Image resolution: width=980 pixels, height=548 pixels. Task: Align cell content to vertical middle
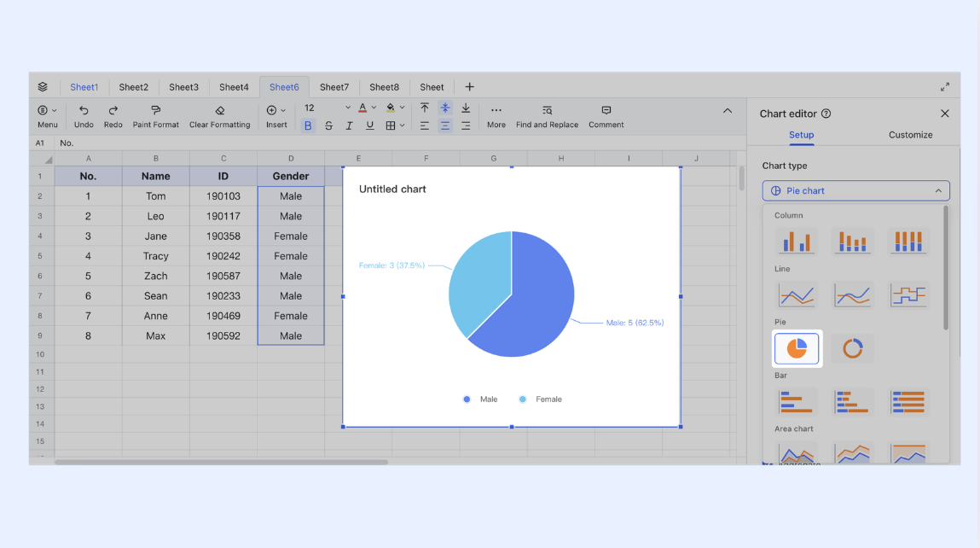click(x=445, y=108)
